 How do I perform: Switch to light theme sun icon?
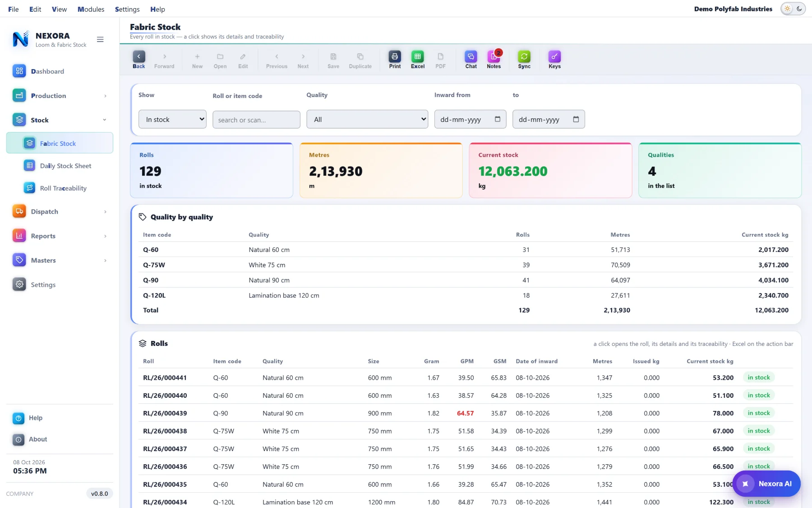tap(787, 9)
